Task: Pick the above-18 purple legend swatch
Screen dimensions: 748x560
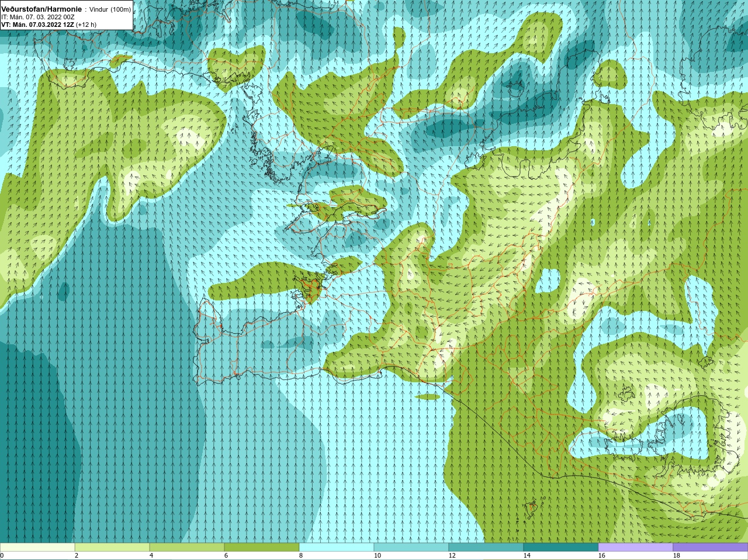Action: click(x=711, y=547)
